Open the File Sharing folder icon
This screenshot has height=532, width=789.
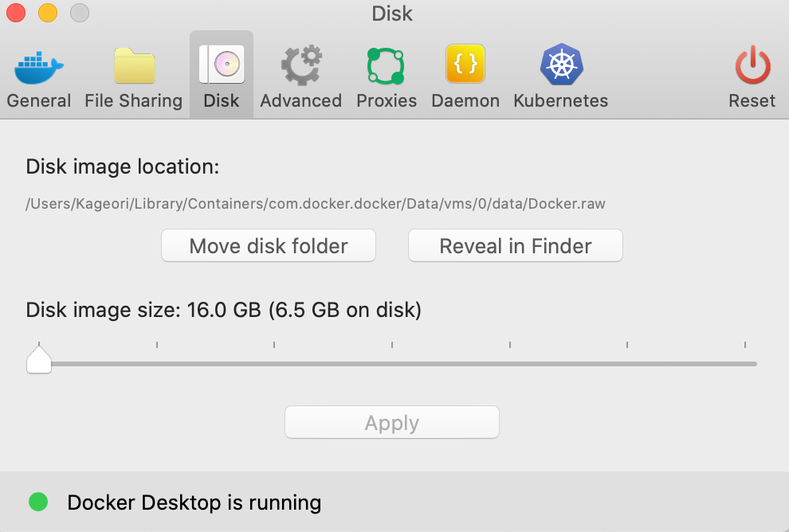[134, 67]
